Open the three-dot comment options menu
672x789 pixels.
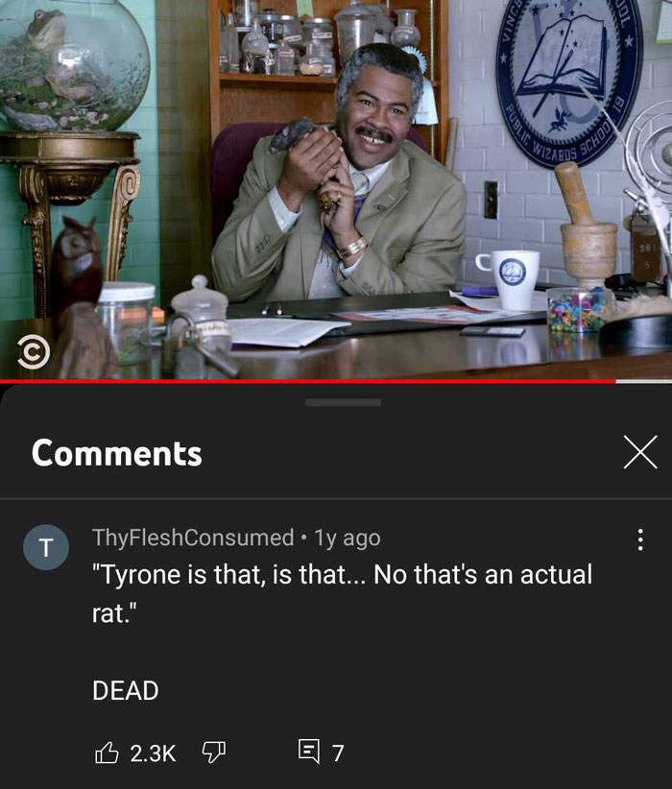(639, 539)
